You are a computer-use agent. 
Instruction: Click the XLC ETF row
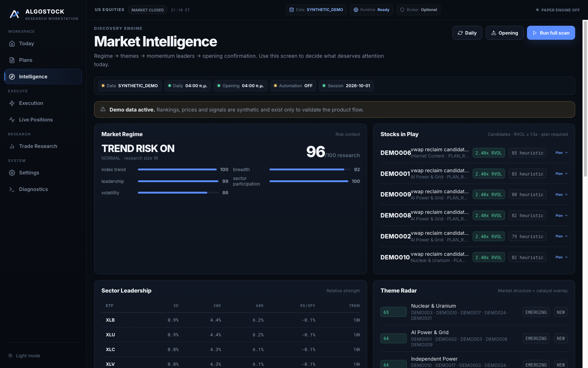[230, 350]
